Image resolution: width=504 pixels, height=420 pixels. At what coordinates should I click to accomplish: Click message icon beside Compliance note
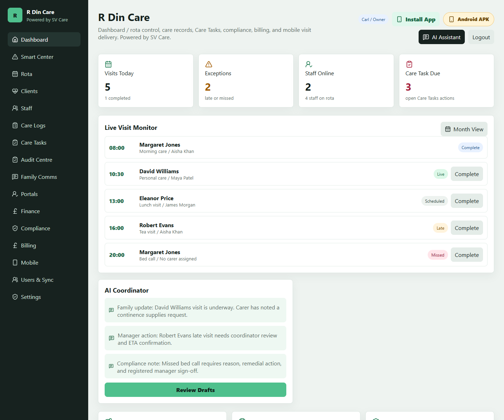point(111,366)
